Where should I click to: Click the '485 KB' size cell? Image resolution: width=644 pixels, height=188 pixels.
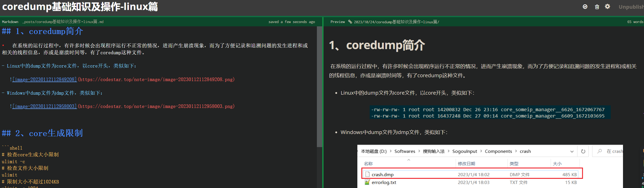(569, 175)
